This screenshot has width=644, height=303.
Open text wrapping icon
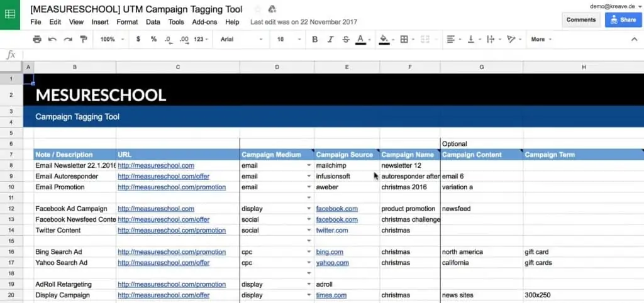click(491, 40)
